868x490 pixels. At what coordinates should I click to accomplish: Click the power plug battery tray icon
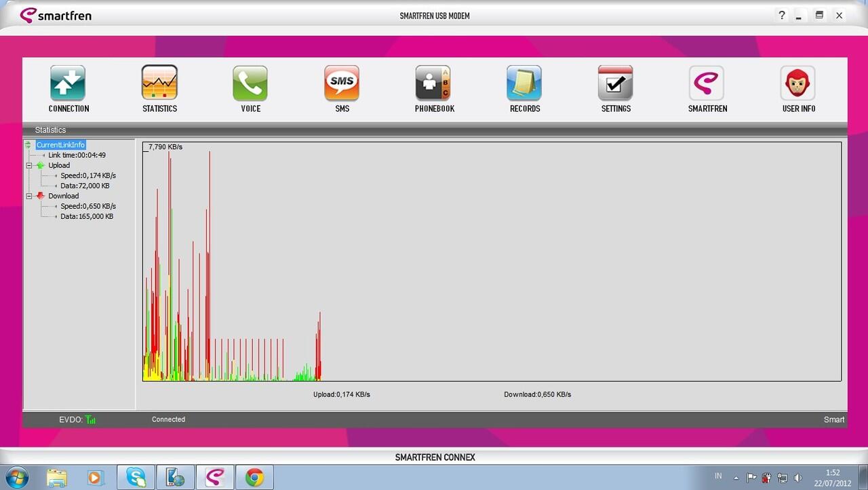(x=767, y=477)
